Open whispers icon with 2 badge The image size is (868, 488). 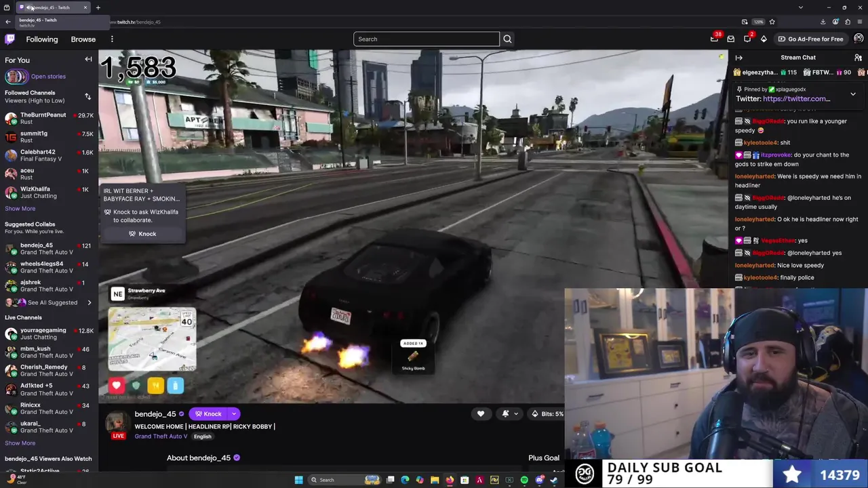[747, 39]
